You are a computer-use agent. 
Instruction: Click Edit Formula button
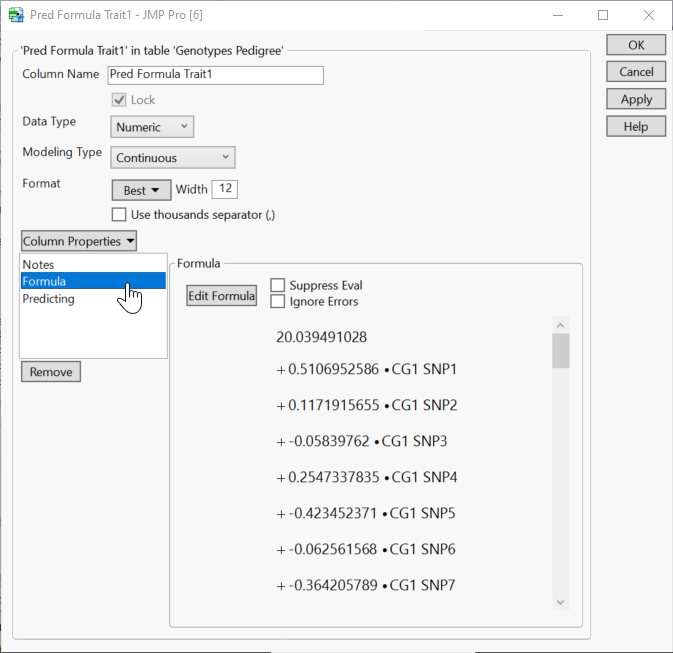point(222,296)
